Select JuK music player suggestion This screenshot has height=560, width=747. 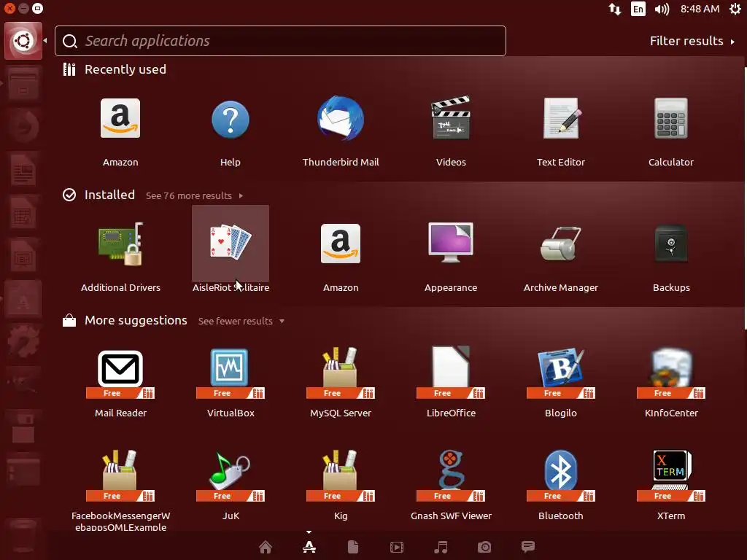pyautogui.click(x=230, y=476)
